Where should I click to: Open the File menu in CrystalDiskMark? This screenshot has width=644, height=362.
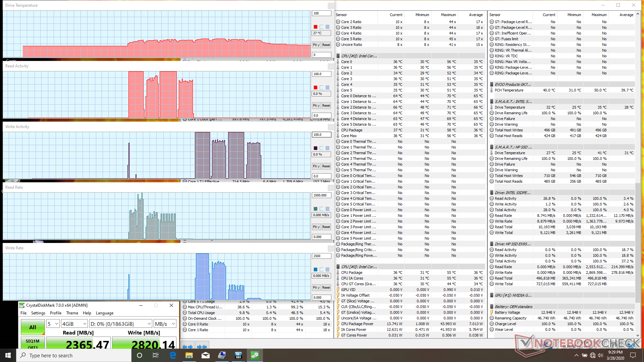(23, 313)
